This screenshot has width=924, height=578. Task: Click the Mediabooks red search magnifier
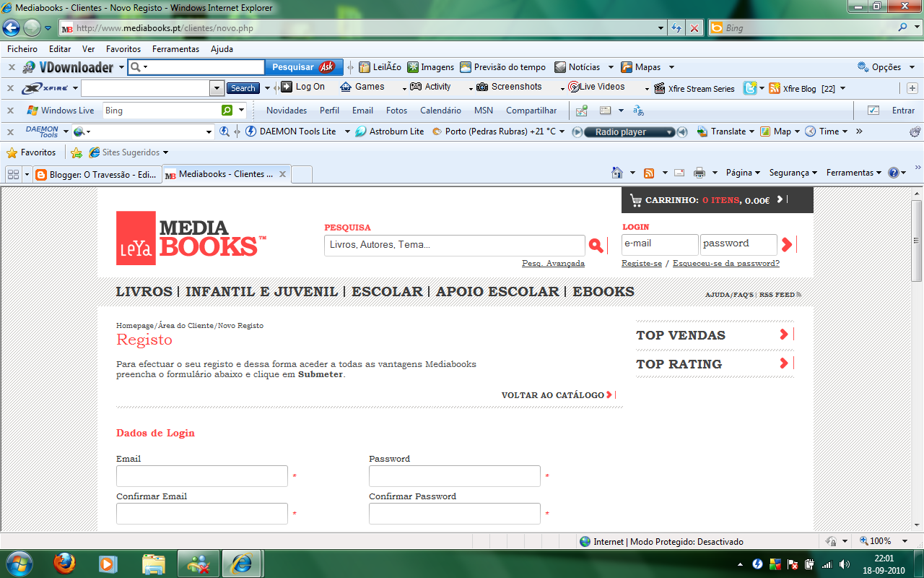pos(596,246)
